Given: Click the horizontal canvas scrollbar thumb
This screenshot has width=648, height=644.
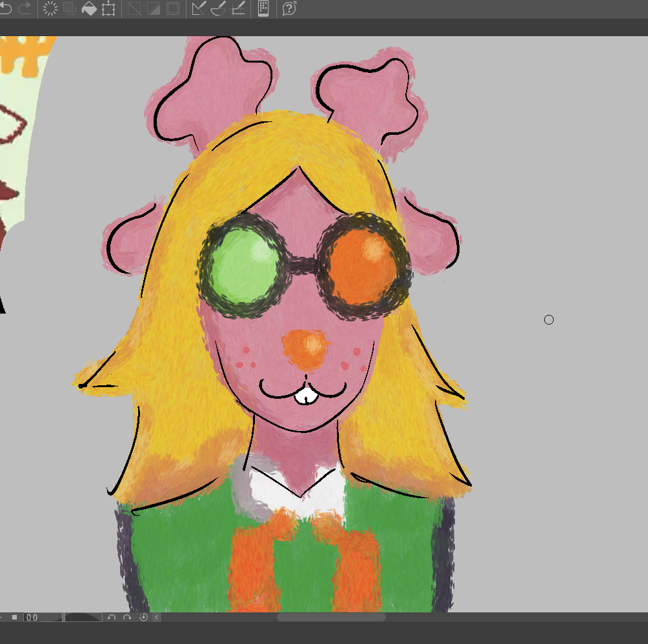Looking at the screenshot, I should click(x=331, y=617).
